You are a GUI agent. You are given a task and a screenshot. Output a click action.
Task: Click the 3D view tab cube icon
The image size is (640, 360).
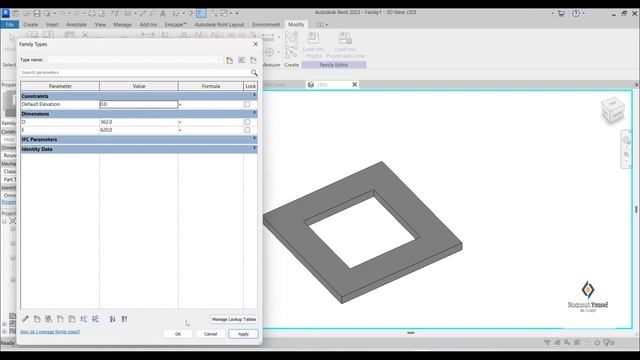311,84
